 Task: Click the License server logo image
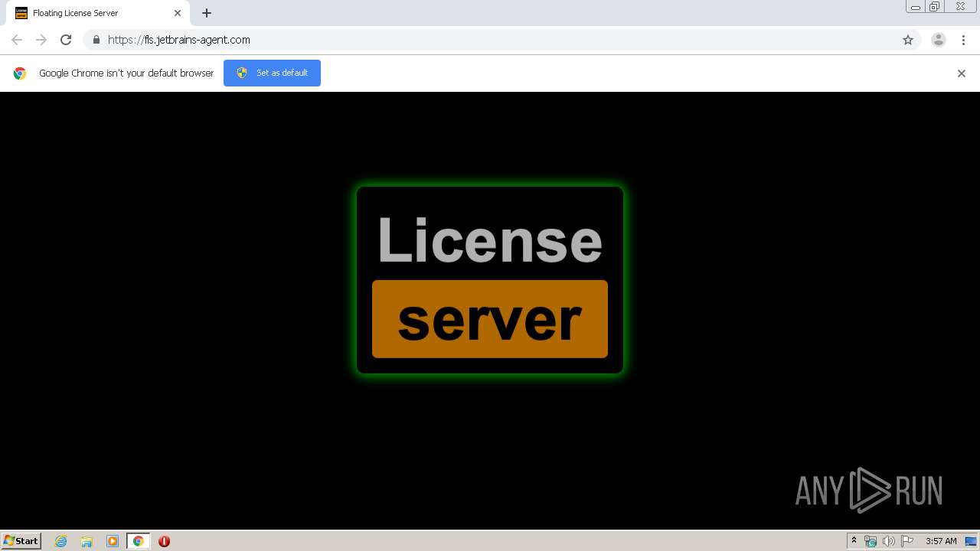[490, 280]
